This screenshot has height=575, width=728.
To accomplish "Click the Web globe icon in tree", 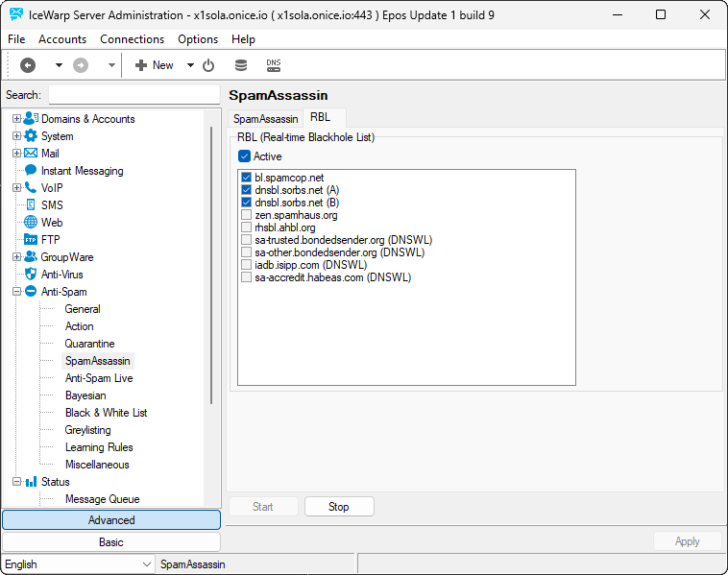I will 31,223.
